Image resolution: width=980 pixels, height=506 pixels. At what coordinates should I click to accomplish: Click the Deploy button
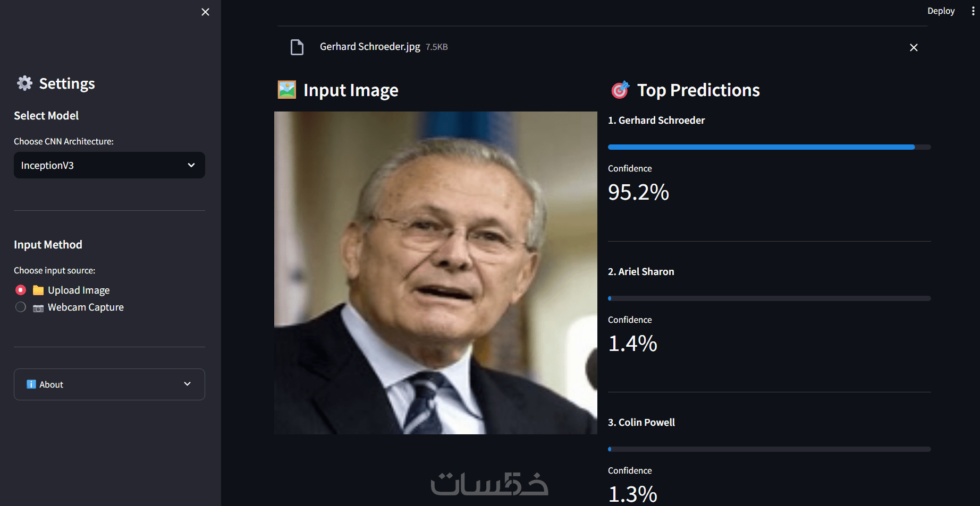[x=941, y=11]
